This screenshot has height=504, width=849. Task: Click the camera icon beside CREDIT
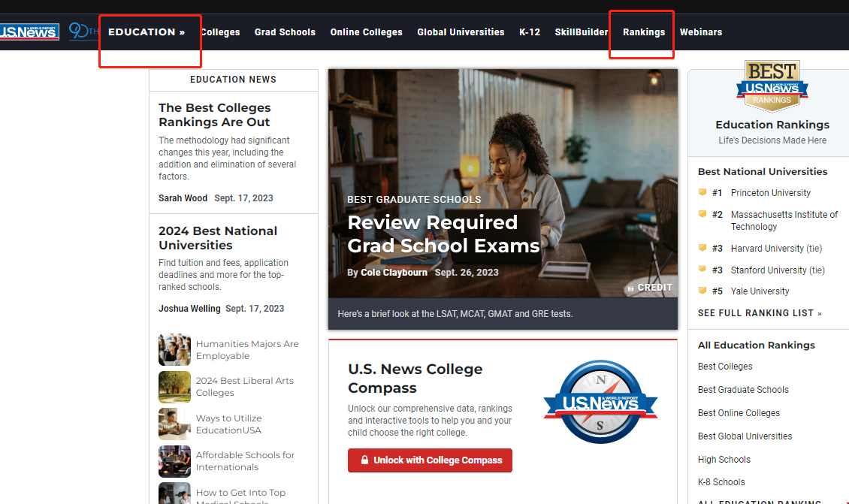[x=630, y=288]
